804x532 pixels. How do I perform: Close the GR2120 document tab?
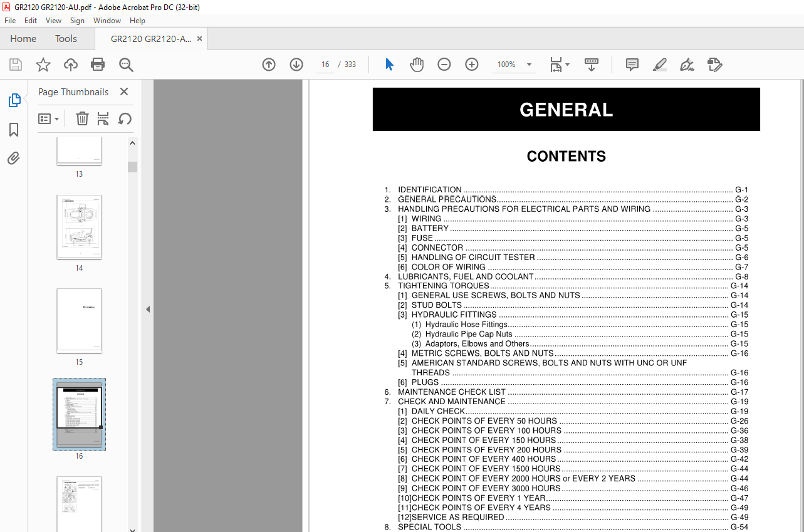click(x=200, y=39)
